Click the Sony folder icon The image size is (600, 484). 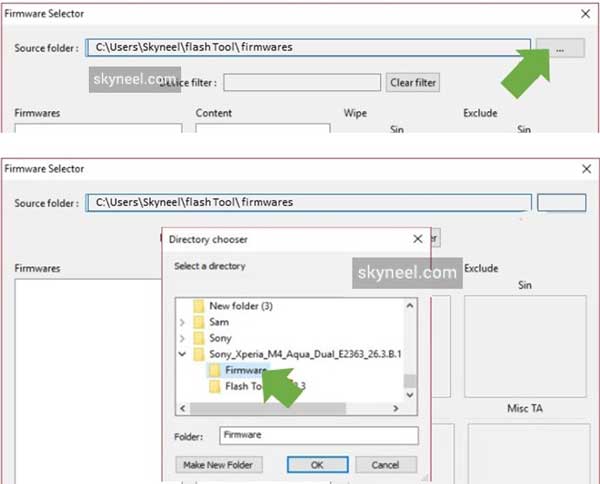[x=199, y=338]
